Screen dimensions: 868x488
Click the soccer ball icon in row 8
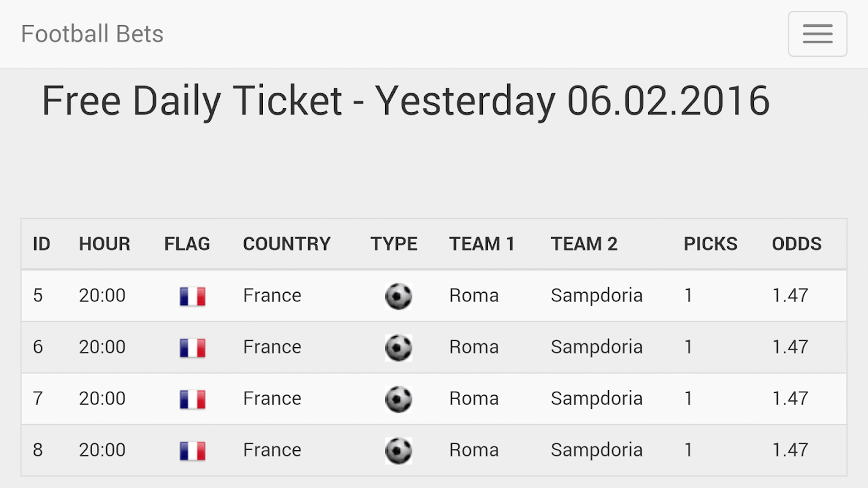(399, 451)
